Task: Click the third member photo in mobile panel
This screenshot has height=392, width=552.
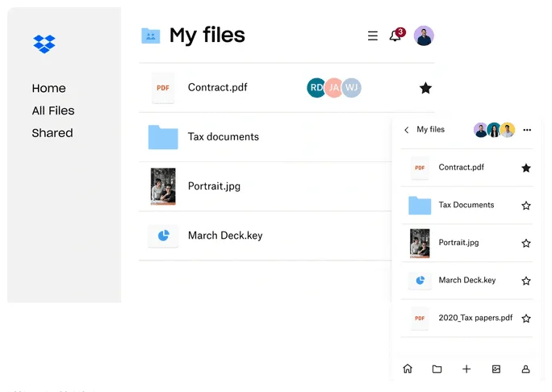Action: 508,130
